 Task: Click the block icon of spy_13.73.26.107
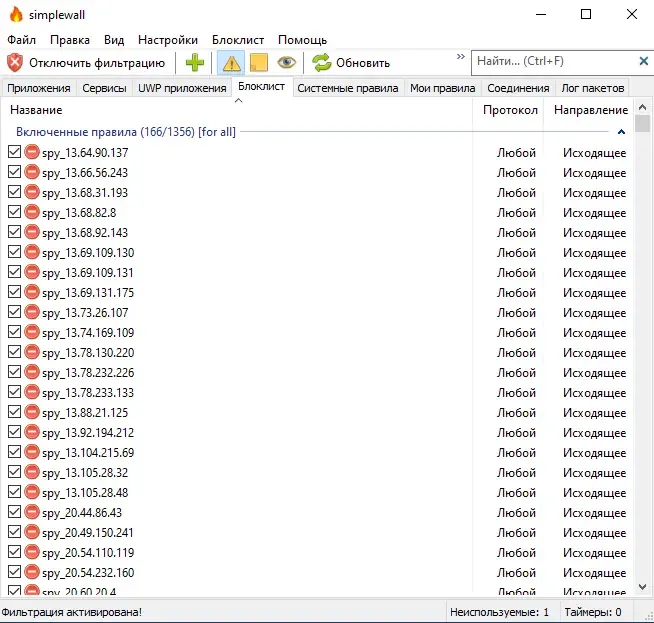pos(32,312)
